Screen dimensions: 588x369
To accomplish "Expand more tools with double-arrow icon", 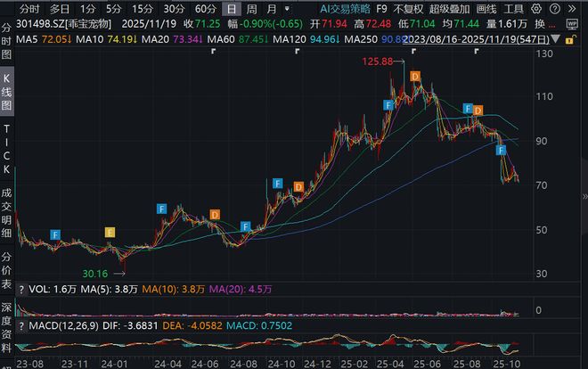I will click(572, 9).
